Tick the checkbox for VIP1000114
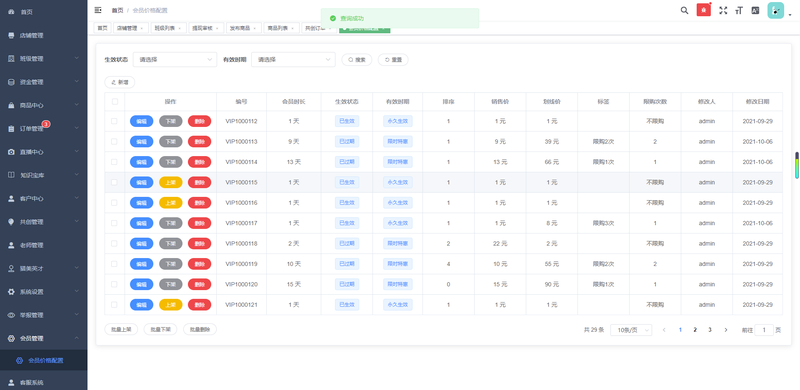Screen dimensions: 800x390 click(x=114, y=162)
